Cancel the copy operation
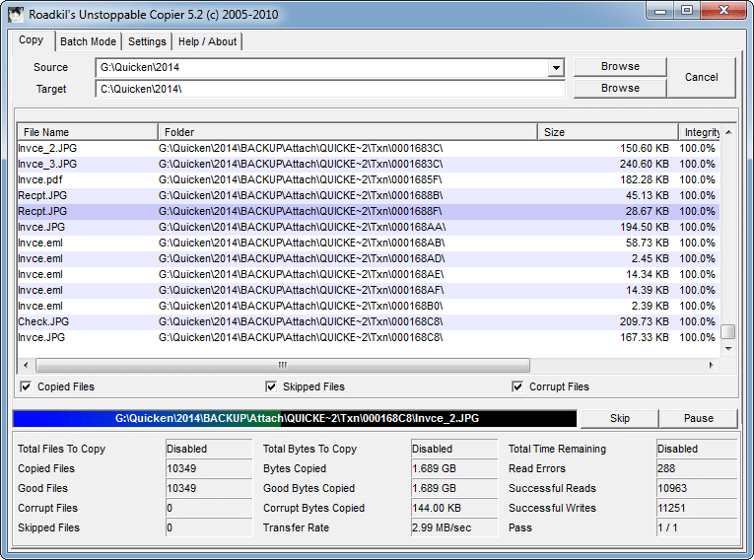 701,78
